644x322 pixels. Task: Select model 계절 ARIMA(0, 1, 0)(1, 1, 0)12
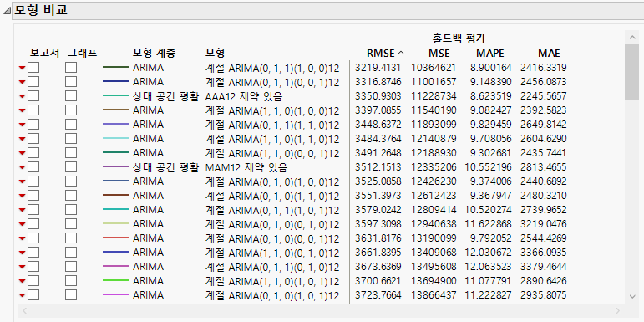(x=272, y=196)
